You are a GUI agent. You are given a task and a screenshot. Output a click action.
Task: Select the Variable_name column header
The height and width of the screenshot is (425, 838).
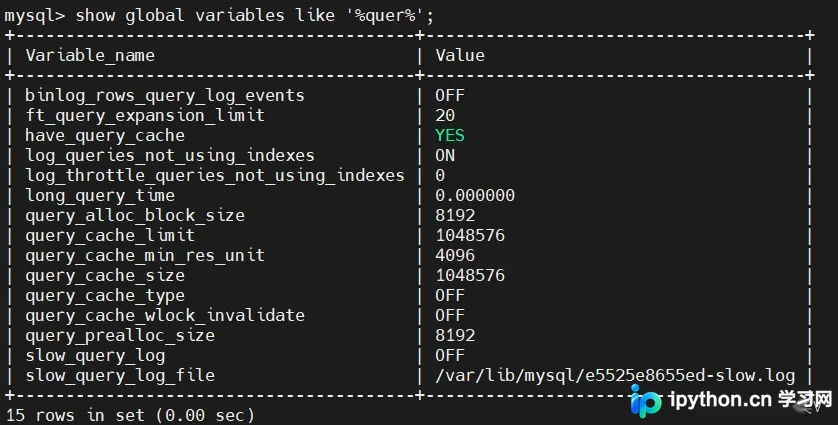point(90,55)
